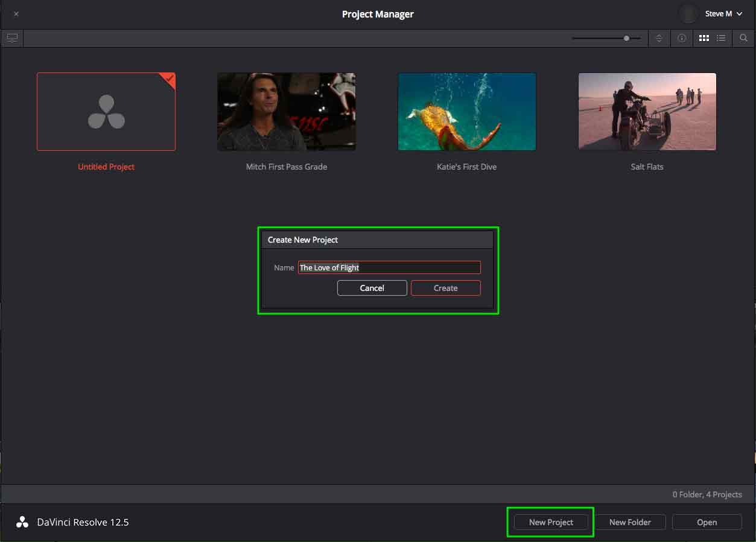Click the 0 Folder, 4 Projects status text
Image resolution: width=756 pixels, height=542 pixels.
pyautogui.click(x=707, y=494)
